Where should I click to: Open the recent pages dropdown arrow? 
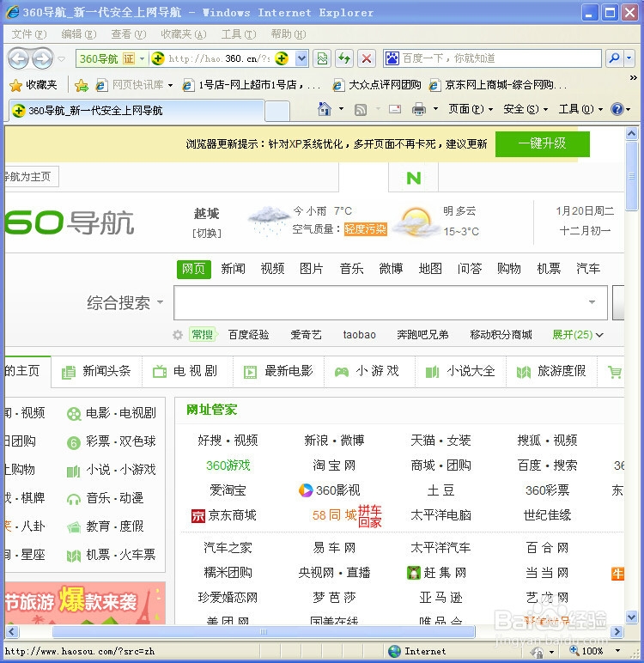click(x=62, y=58)
